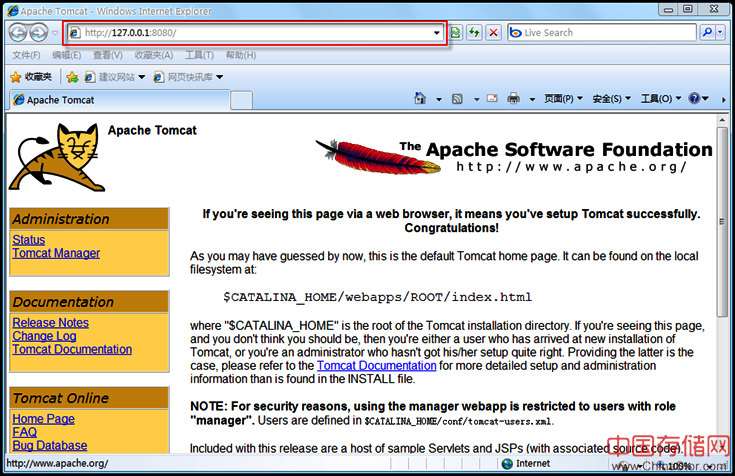
Task: Select the Apache Tomcat browser tab
Action: [x=60, y=100]
